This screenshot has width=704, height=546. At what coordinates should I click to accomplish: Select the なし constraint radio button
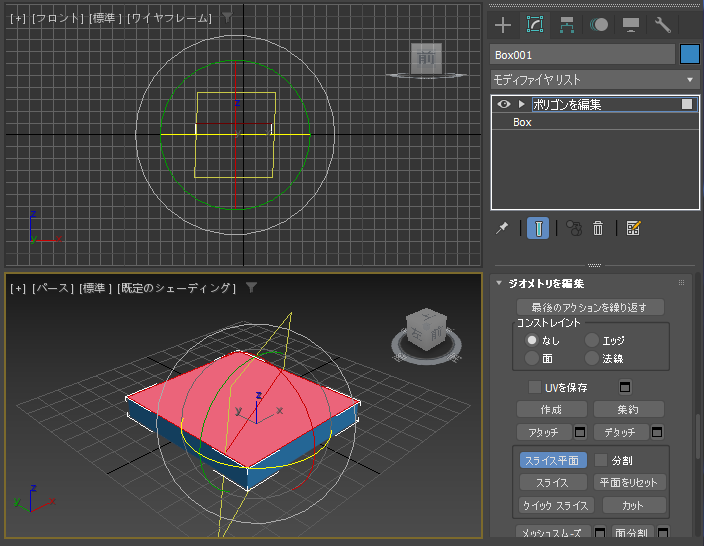(x=532, y=340)
